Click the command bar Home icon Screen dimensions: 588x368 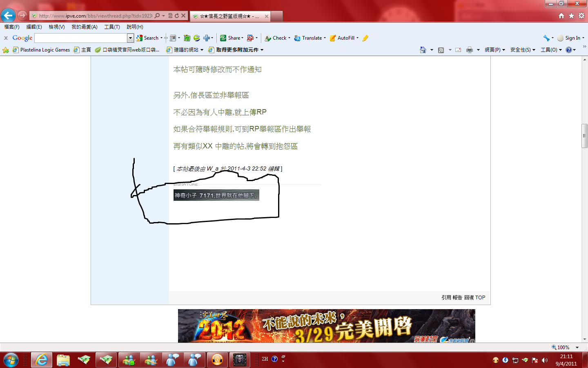pos(423,50)
